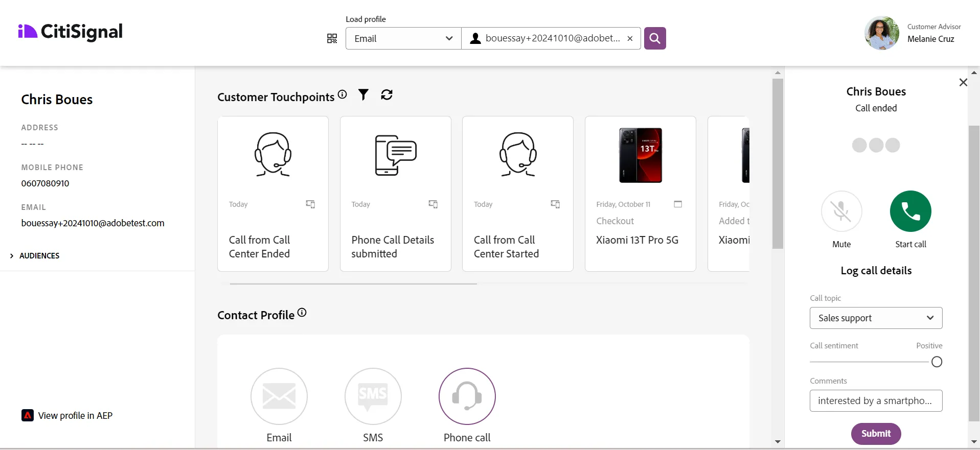Click the Call ended status text
This screenshot has width=980, height=450.
click(876, 108)
